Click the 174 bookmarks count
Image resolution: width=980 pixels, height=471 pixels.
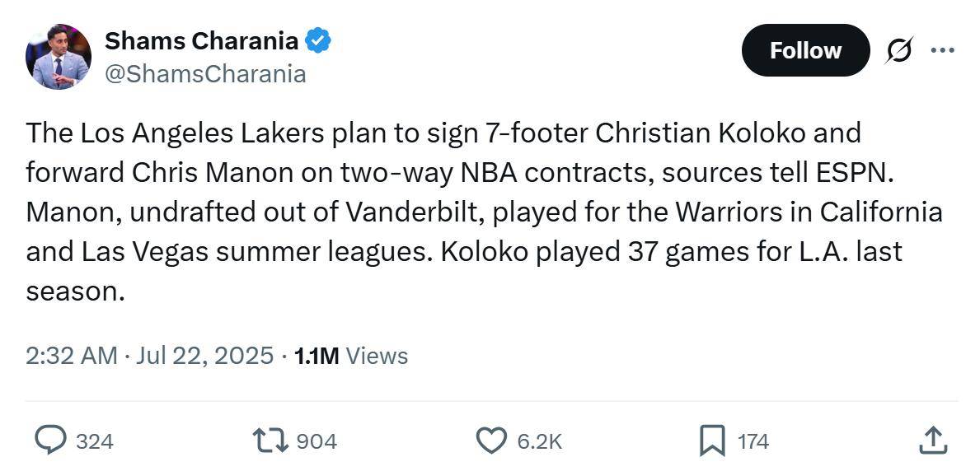[x=753, y=441]
